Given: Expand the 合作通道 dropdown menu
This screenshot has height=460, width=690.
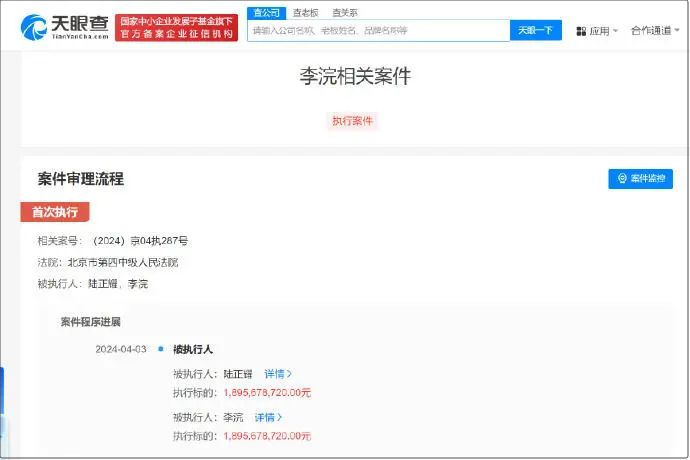Looking at the screenshot, I should (x=655, y=31).
